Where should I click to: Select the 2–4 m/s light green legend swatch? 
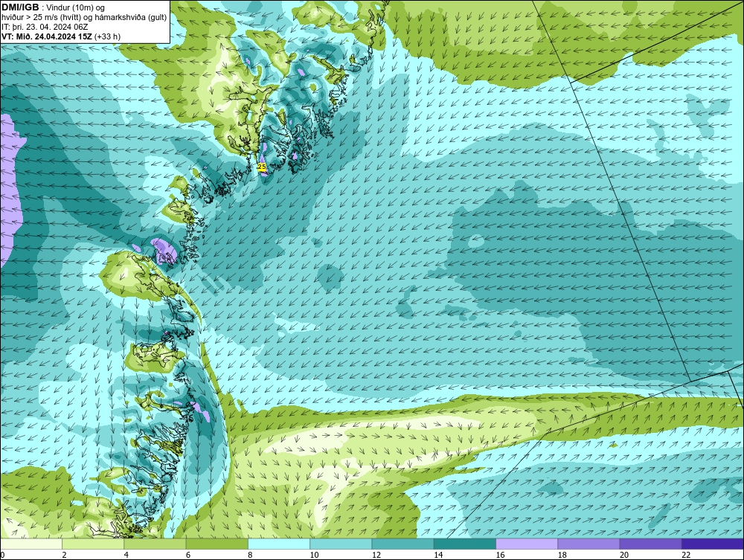93,544
